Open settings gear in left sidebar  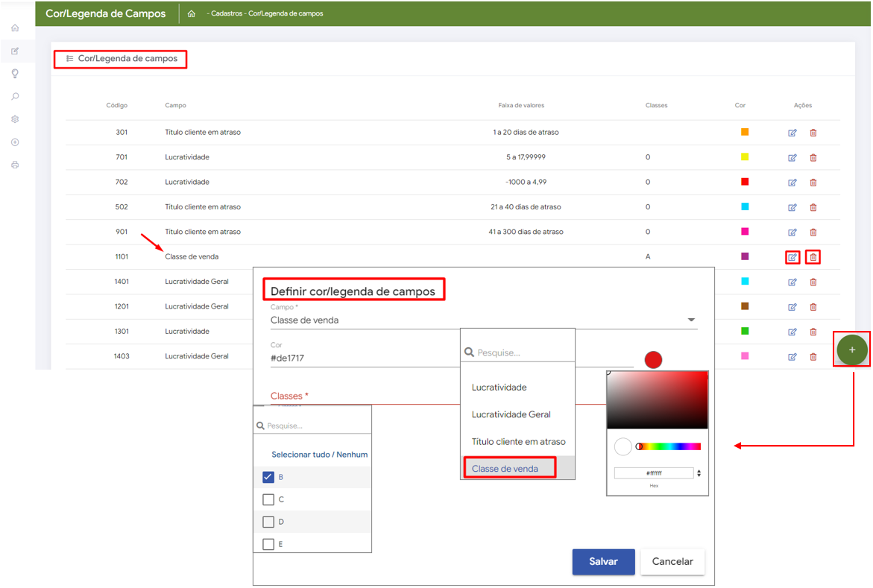(15, 119)
